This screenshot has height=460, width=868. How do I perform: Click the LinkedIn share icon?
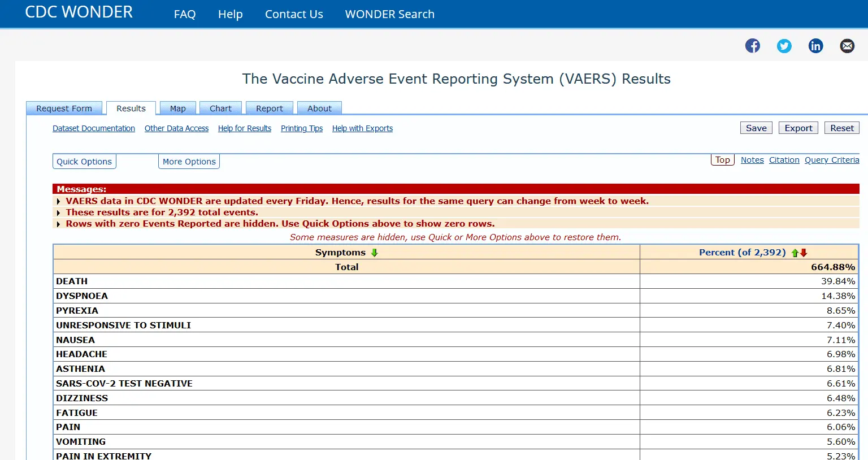815,46
